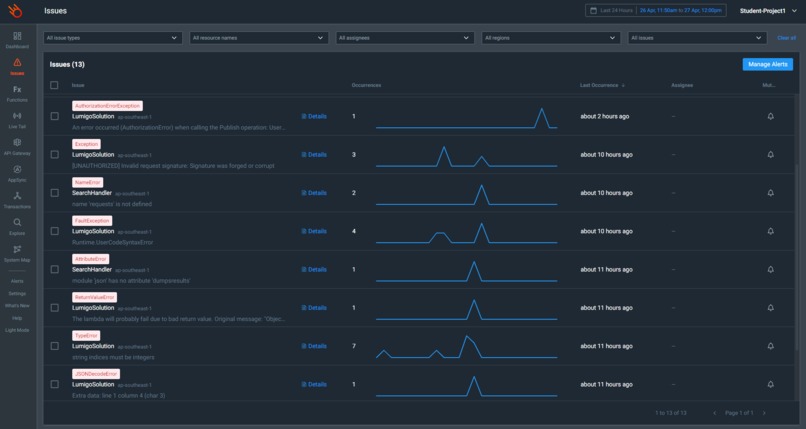Open Details for TypeError issue
The height and width of the screenshot is (429, 806).
coord(314,346)
